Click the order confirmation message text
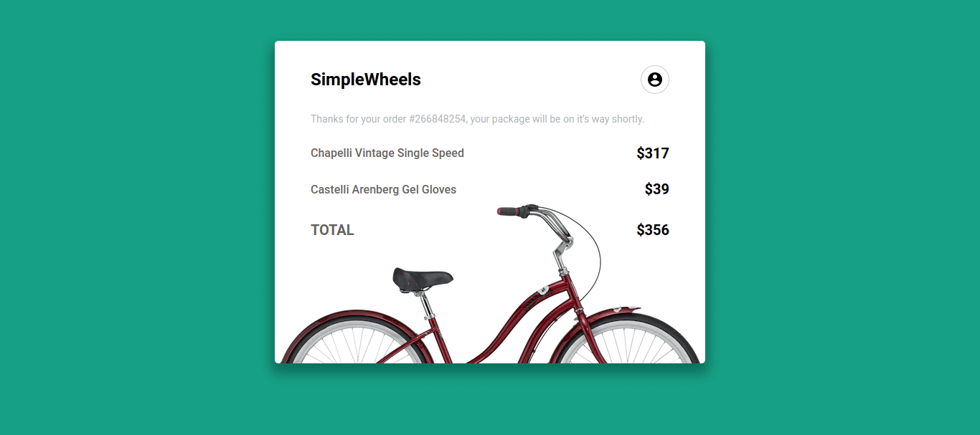Viewport: 980px width, 435px height. [x=477, y=119]
